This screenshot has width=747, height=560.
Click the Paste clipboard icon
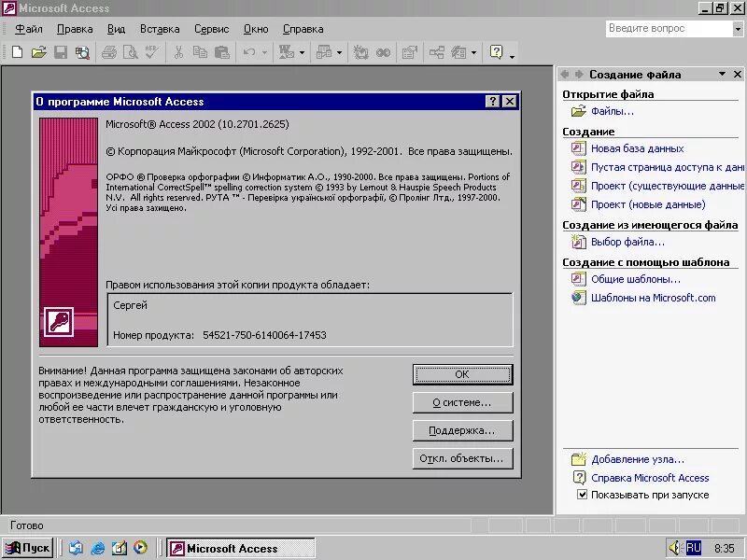coord(222,52)
